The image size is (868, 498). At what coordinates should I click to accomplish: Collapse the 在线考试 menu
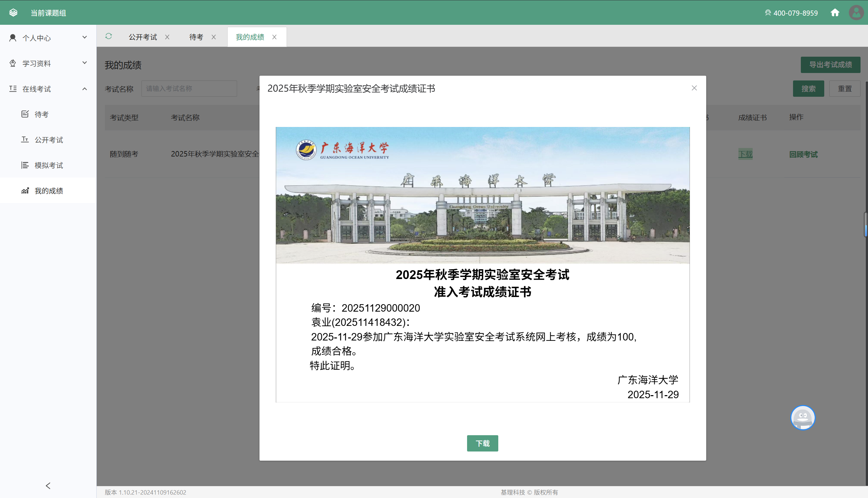48,89
